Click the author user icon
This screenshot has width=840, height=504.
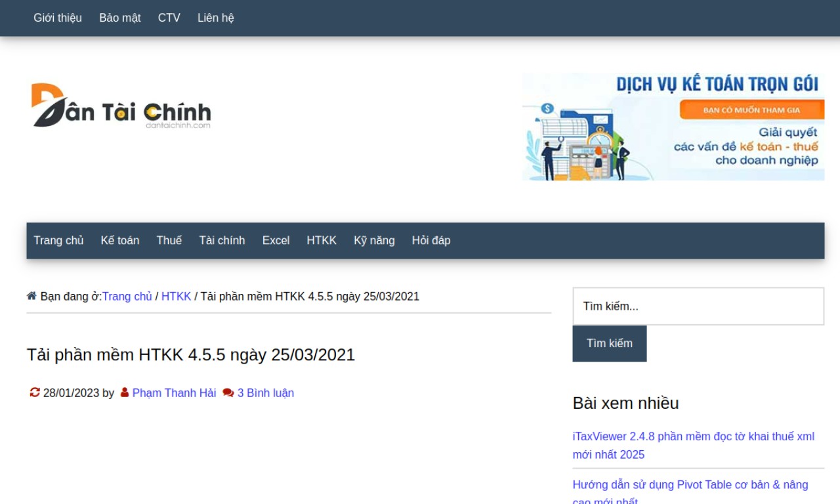pyautogui.click(x=125, y=392)
